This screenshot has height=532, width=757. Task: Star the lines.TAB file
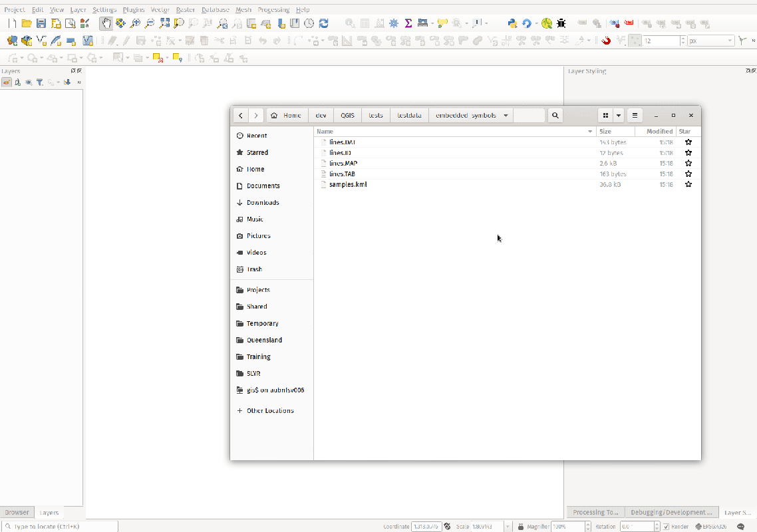pyautogui.click(x=688, y=174)
